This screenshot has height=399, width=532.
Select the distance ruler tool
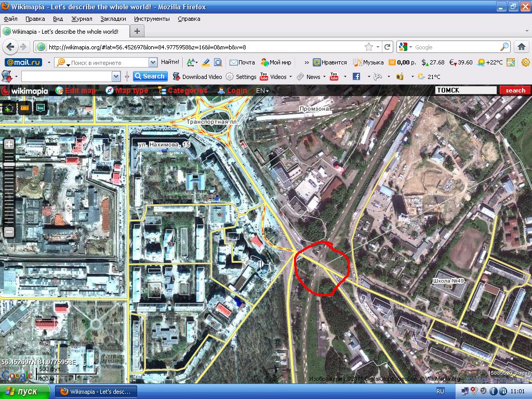25,108
